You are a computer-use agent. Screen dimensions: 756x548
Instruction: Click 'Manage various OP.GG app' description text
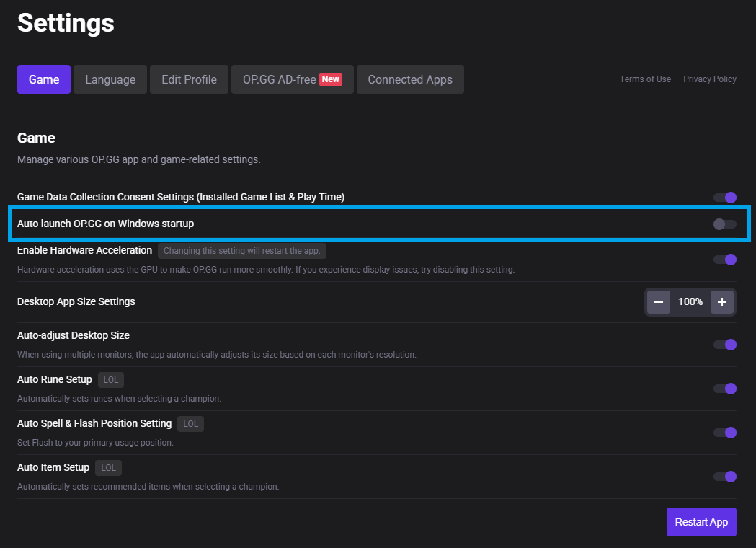(x=139, y=159)
